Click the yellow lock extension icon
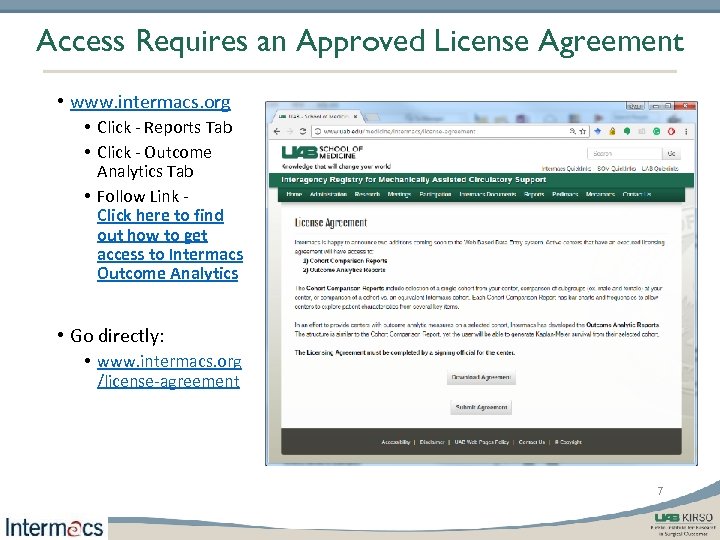 (x=612, y=131)
